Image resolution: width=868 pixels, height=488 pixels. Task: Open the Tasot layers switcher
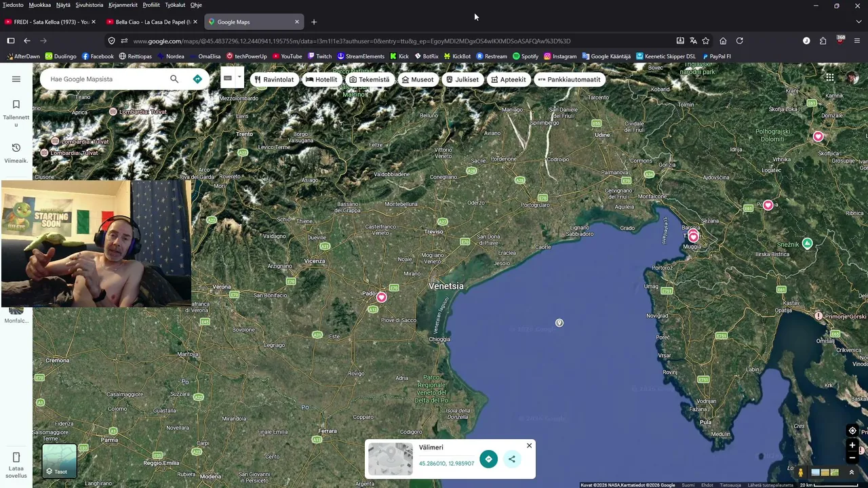pos(60,461)
